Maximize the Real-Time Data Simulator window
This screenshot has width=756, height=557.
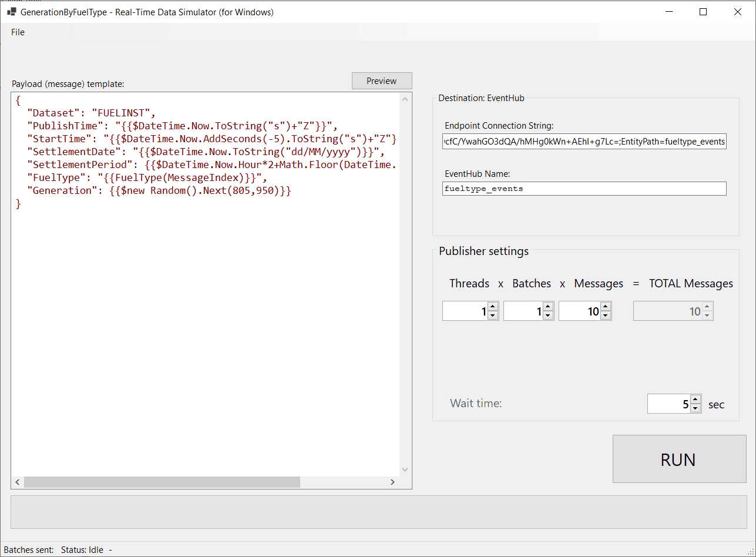703,12
